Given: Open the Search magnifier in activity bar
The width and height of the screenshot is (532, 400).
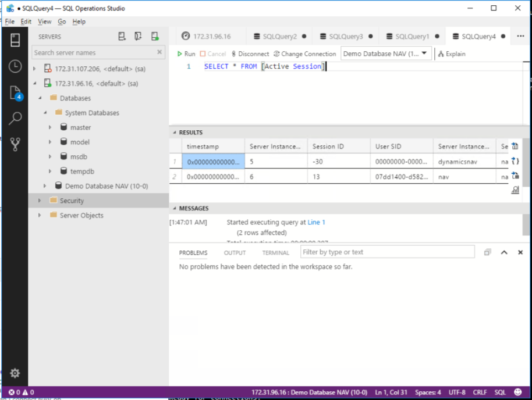Looking at the screenshot, I should tap(15, 119).
